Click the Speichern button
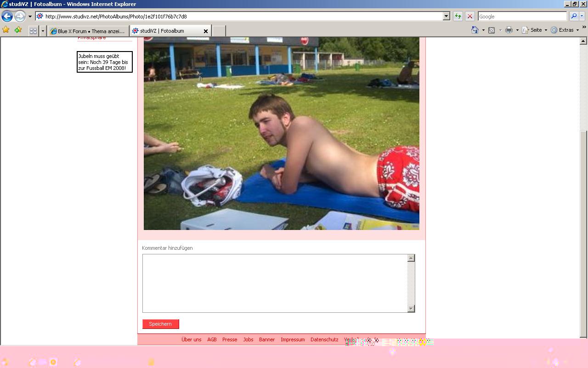Viewport: 588px width, 368px height. (x=160, y=324)
